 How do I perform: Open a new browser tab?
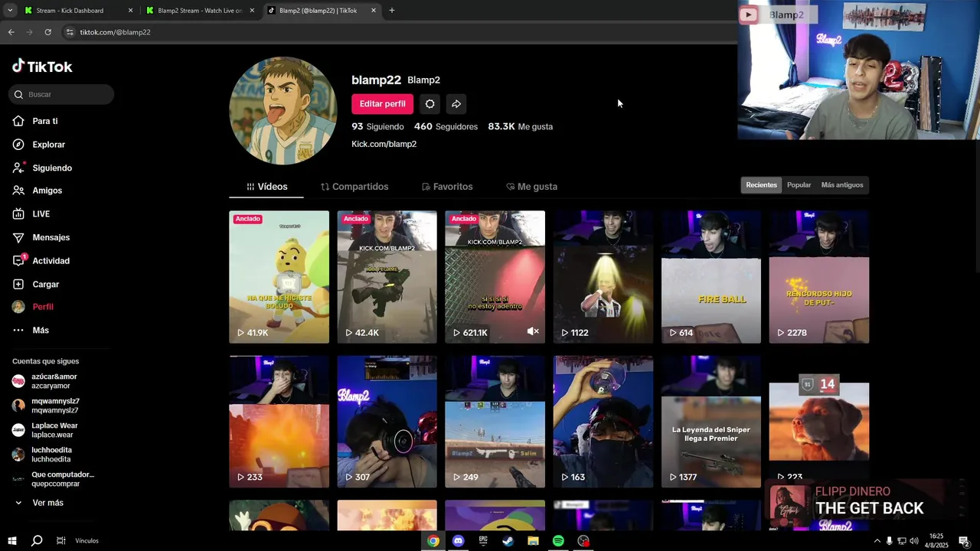pyautogui.click(x=392, y=11)
